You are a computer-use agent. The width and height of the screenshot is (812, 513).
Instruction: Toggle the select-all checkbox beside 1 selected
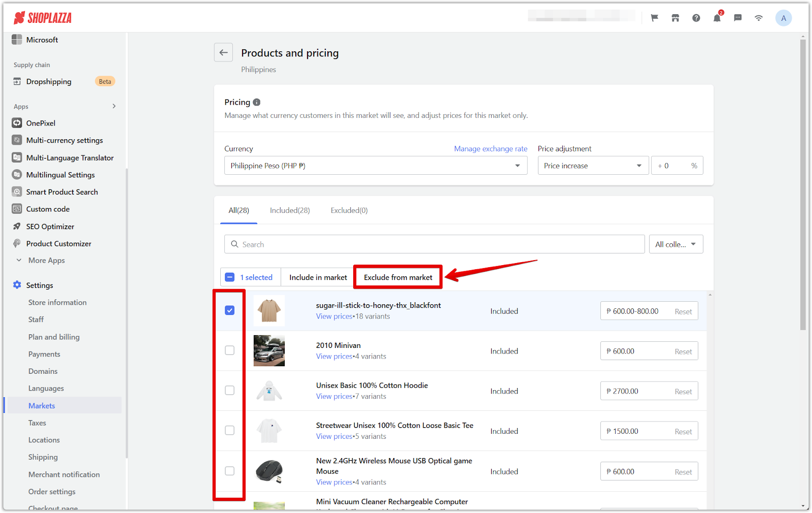tap(230, 277)
